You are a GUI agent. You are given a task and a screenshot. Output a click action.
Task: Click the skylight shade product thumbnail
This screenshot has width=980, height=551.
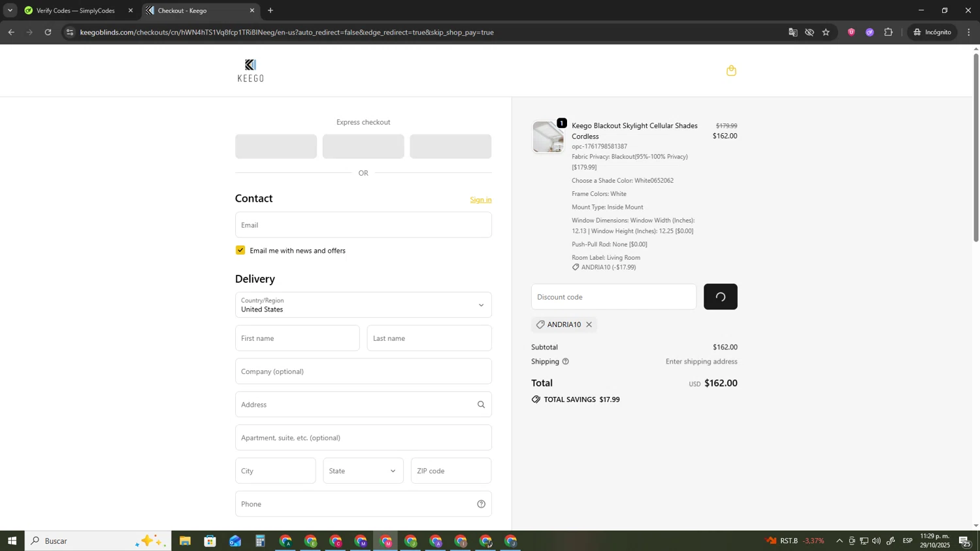547,137
